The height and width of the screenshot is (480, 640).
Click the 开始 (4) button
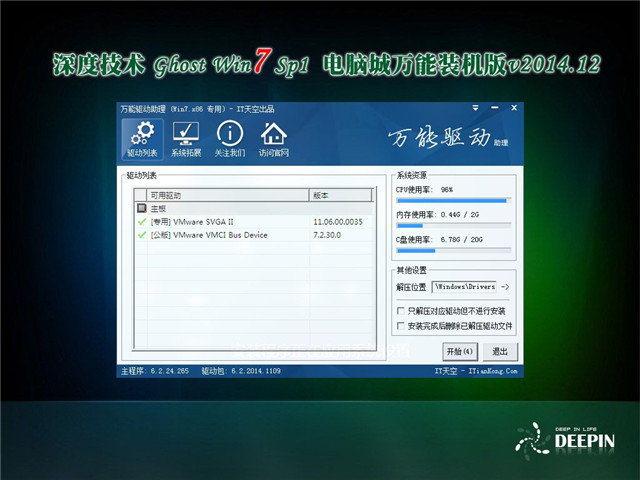(460, 351)
